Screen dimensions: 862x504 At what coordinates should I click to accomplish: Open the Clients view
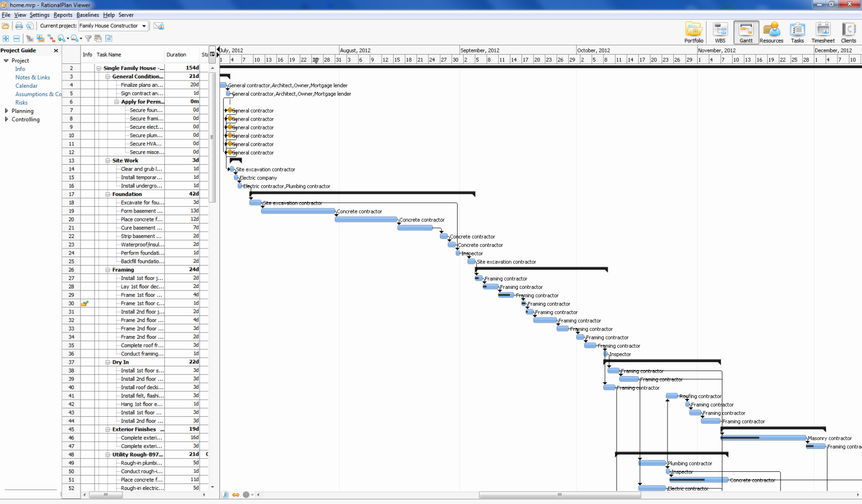850,32
